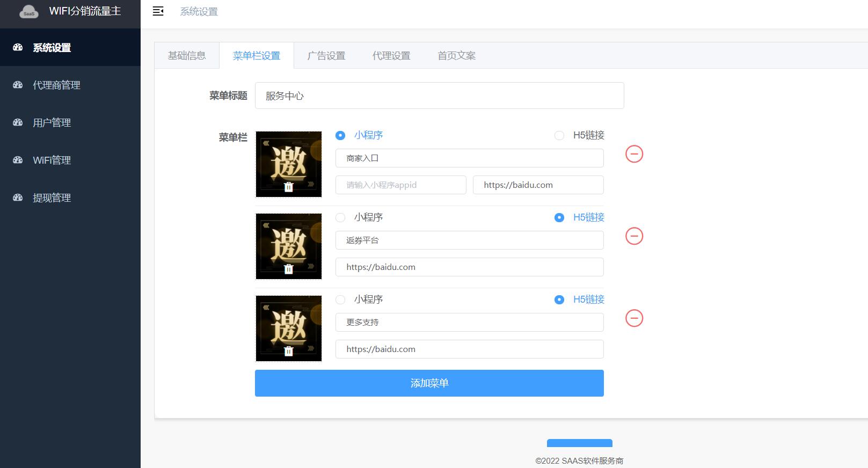Open 代理商管理 in the sidebar
The height and width of the screenshot is (468, 868).
click(x=56, y=85)
